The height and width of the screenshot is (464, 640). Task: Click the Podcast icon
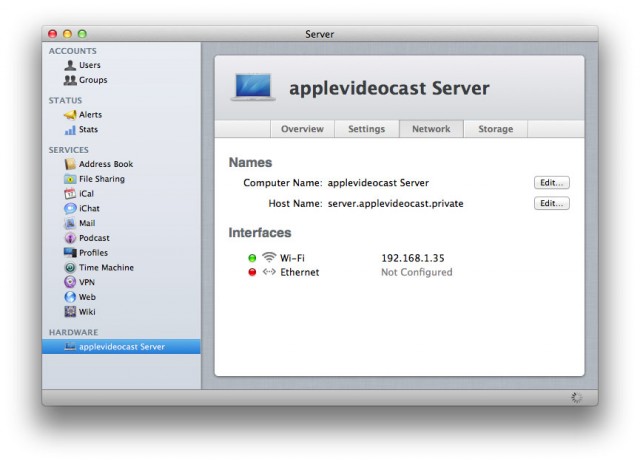click(x=70, y=238)
